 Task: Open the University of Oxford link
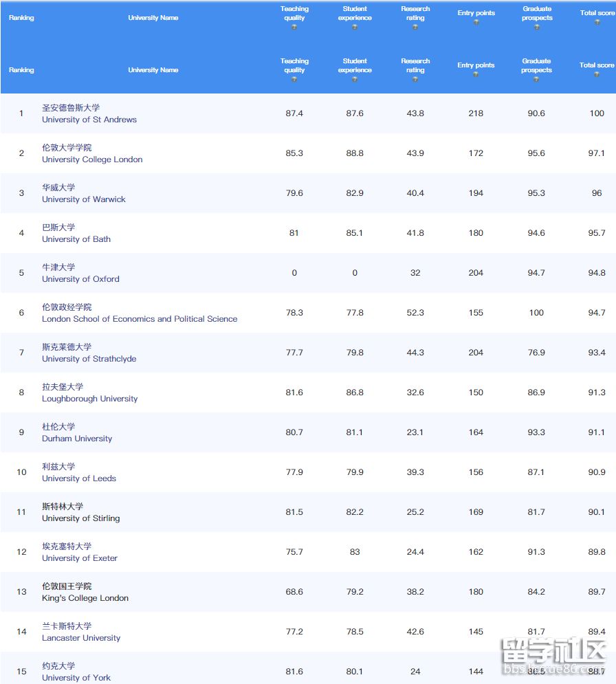(x=80, y=279)
